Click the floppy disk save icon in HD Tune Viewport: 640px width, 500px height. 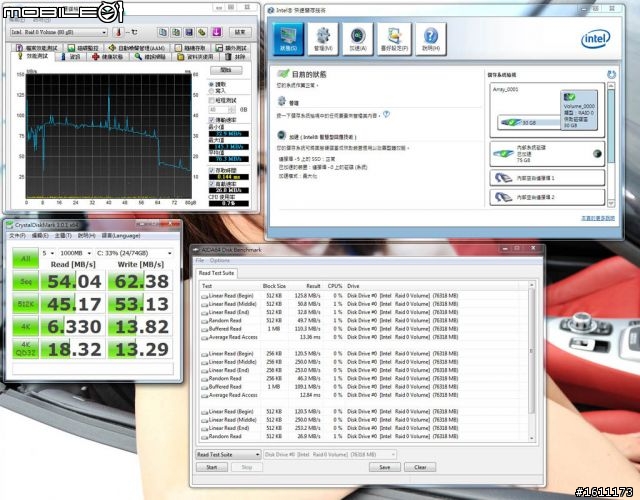click(x=189, y=32)
